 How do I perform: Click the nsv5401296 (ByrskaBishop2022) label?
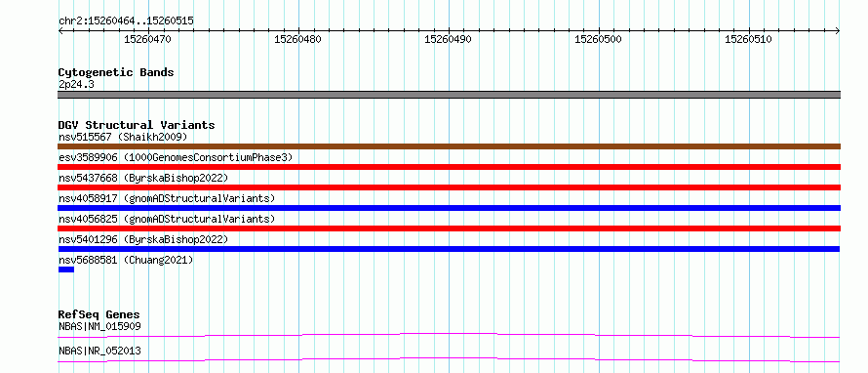pos(143,239)
